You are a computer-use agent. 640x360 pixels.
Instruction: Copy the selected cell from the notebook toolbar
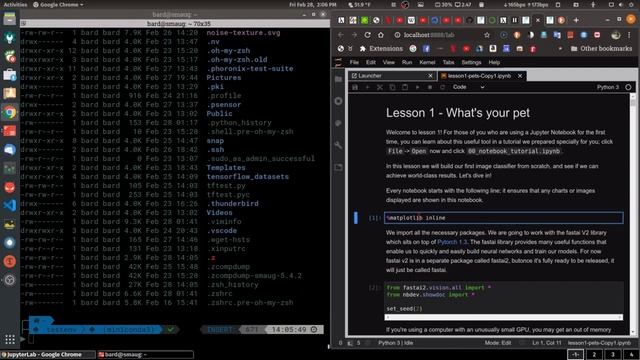coord(392,87)
